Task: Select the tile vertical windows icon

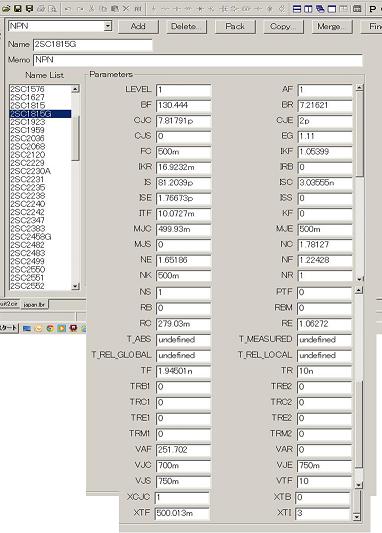Action: point(308,9)
